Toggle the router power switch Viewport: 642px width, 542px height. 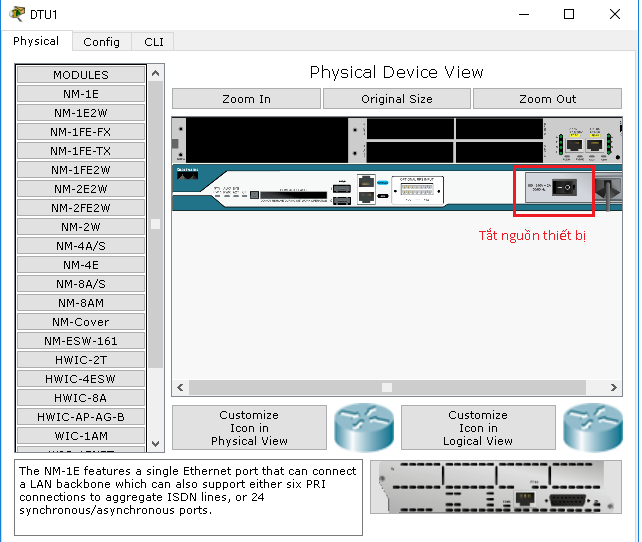coord(564,187)
